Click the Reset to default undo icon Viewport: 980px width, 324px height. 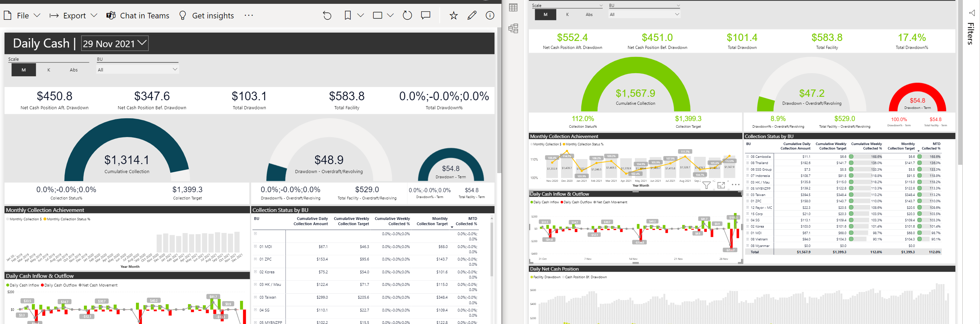[327, 16]
